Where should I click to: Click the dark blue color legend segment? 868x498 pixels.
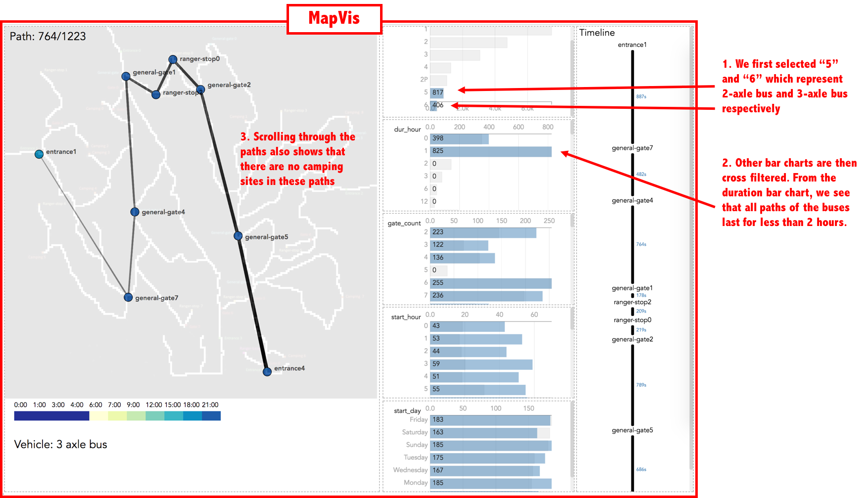pos(51,416)
